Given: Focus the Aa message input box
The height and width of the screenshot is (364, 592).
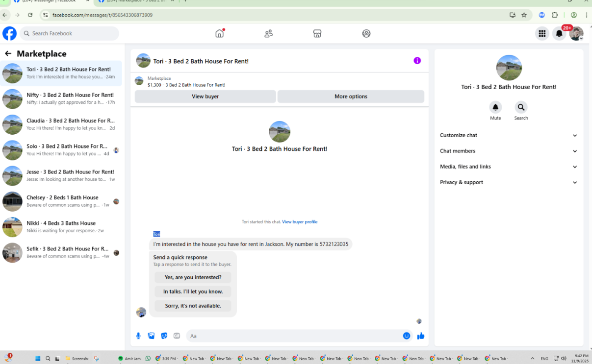Looking at the screenshot, I should tap(293, 336).
